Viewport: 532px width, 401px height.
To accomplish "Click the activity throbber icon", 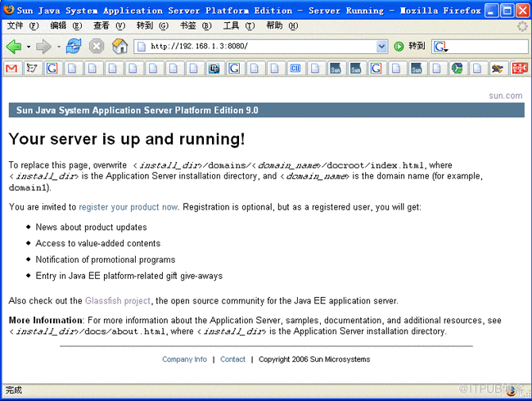I will [x=522, y=26].
